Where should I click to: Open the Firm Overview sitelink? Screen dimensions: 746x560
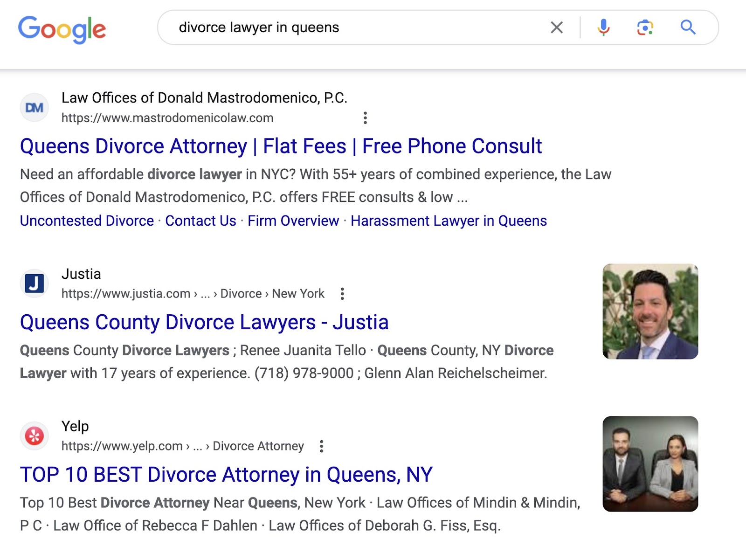(x=293, y=221)
